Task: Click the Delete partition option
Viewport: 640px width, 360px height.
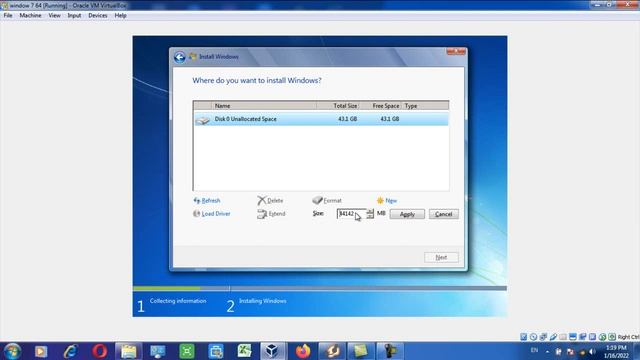Action: (x=270, y=200)
